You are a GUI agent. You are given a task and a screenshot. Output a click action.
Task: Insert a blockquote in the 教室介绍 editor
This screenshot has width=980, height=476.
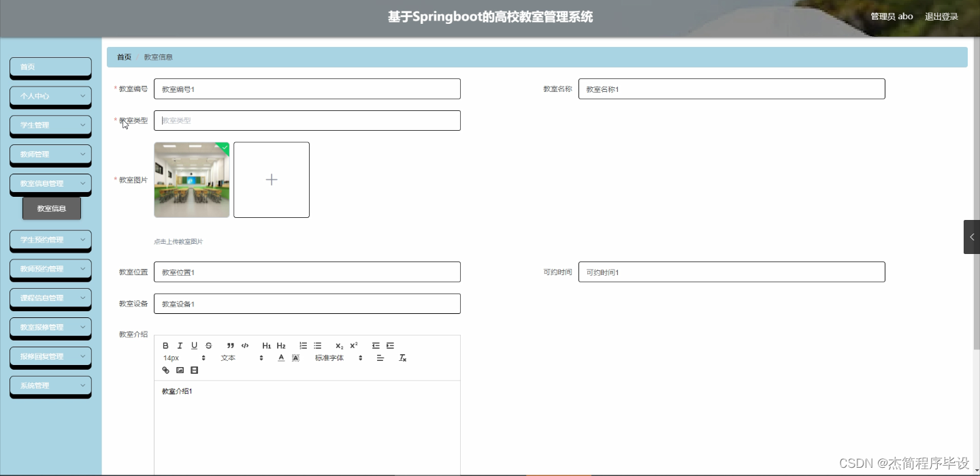pyautogui.click(x=230, y=346)
